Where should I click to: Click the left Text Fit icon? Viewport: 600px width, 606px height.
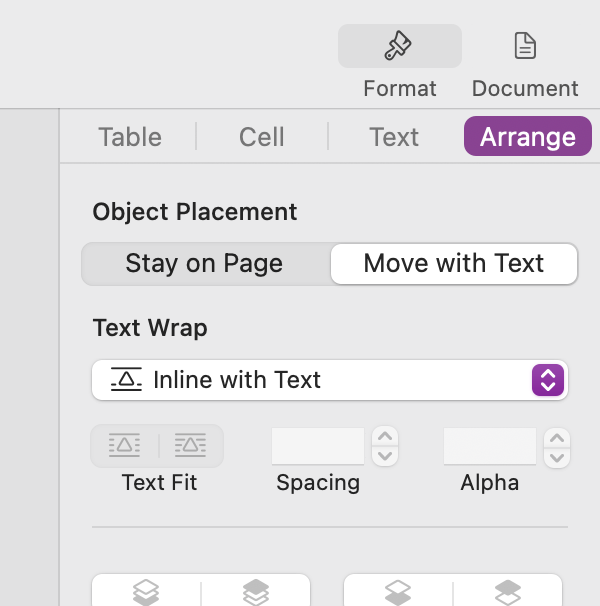pyautogui.click(x=125, y=446)
